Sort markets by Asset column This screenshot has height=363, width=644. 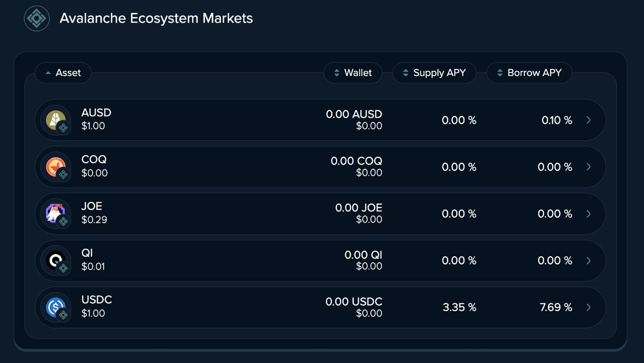point(63,73)
